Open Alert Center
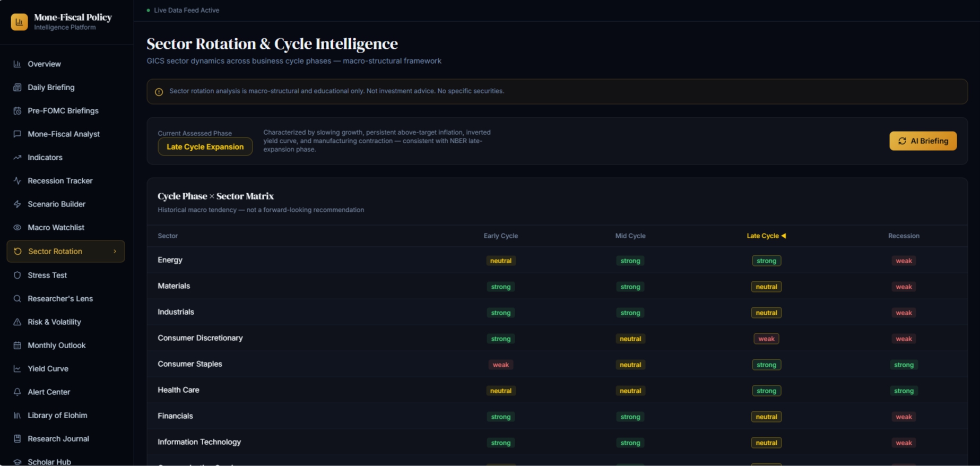 66,392
